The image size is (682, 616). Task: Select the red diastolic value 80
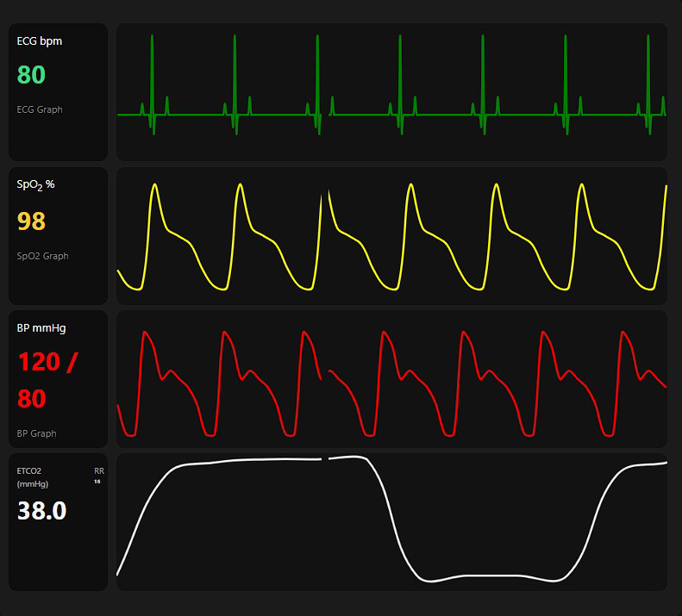tap(31, 399)
